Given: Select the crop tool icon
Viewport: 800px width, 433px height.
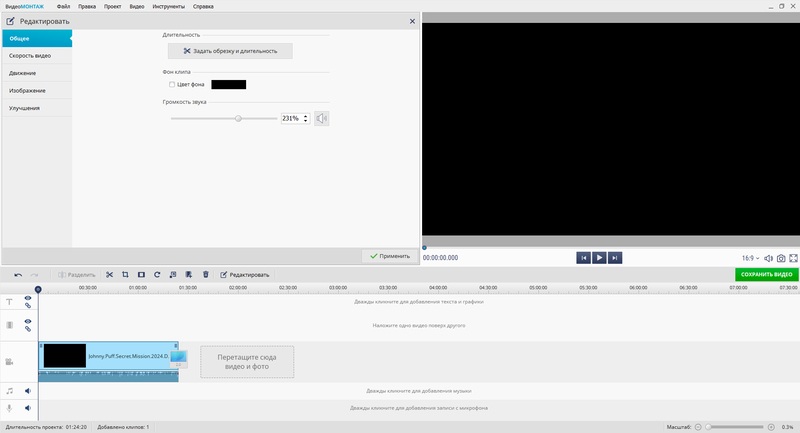Looking at the screenshot, I should (126, 274).
